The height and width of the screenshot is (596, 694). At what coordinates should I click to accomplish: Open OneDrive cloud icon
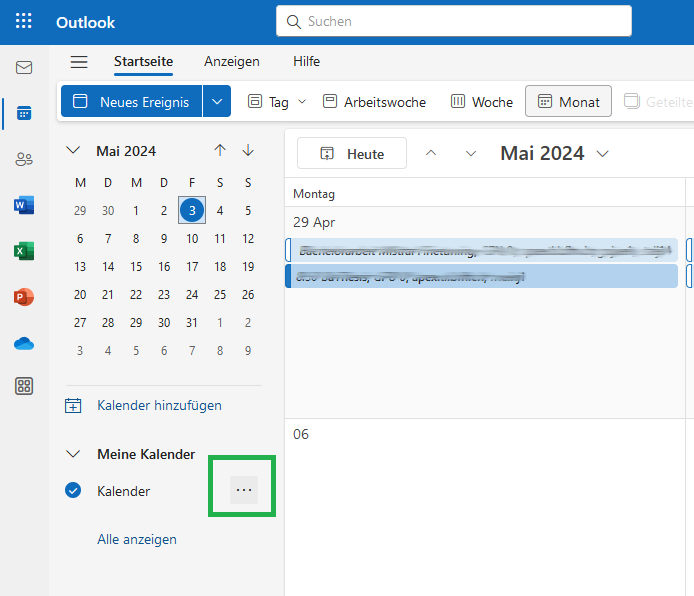tap(24, 343)
